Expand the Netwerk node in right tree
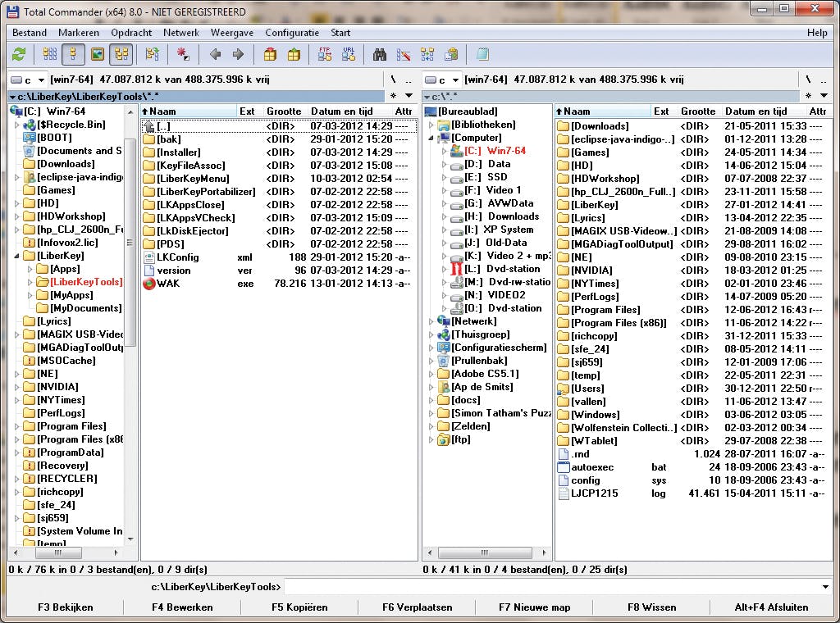 431,321
